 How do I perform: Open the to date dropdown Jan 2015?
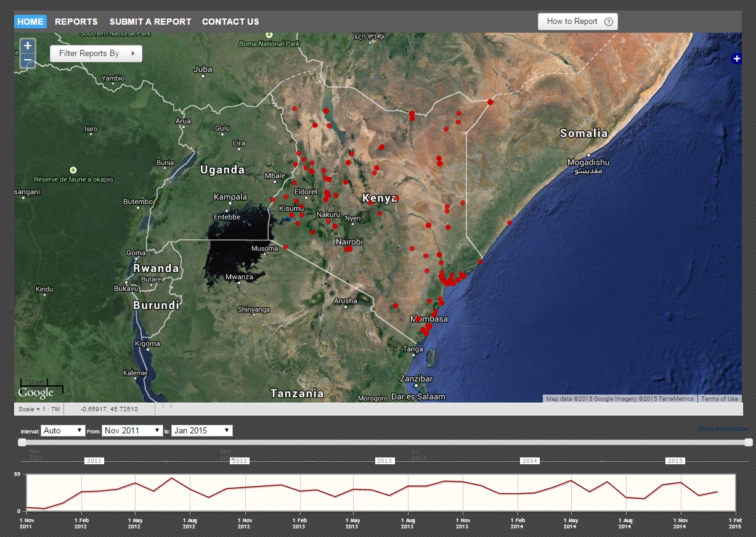[201, 430]
